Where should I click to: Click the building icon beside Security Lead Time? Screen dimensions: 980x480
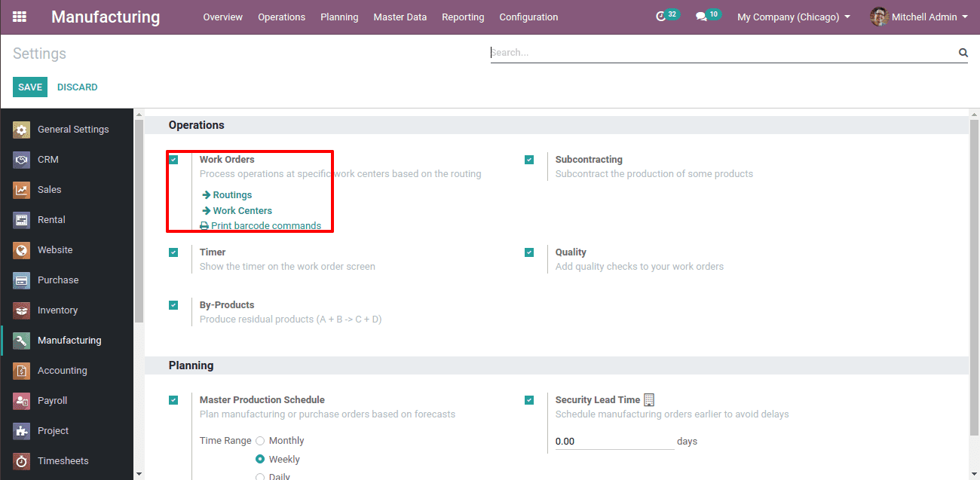[x=649, y=400]
